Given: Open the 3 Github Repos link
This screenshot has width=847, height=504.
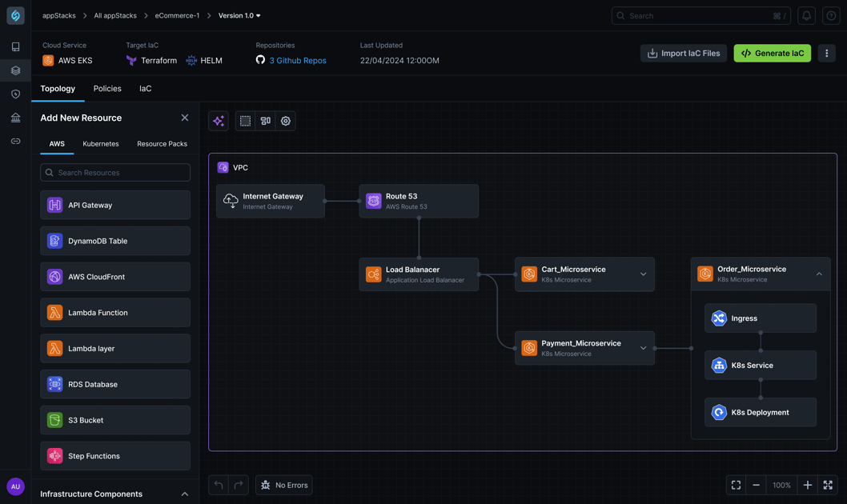Looking at the screenshot, I should [297, 60].
